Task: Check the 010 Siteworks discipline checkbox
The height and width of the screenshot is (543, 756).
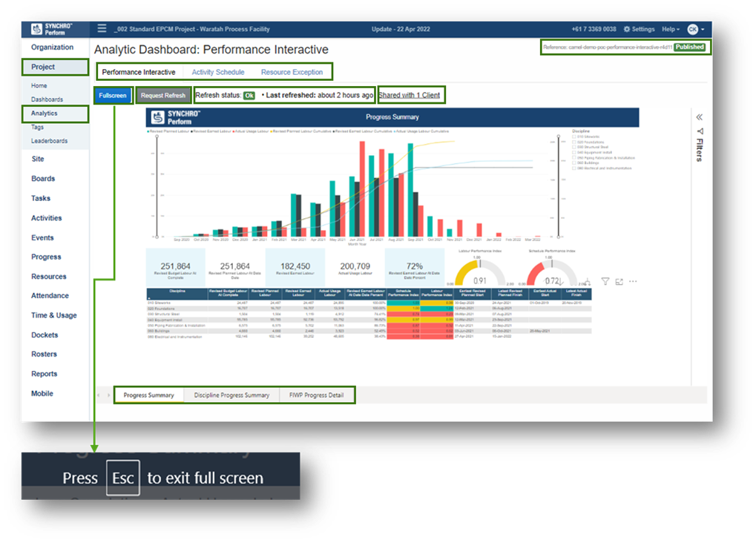Action: (574, 136)
